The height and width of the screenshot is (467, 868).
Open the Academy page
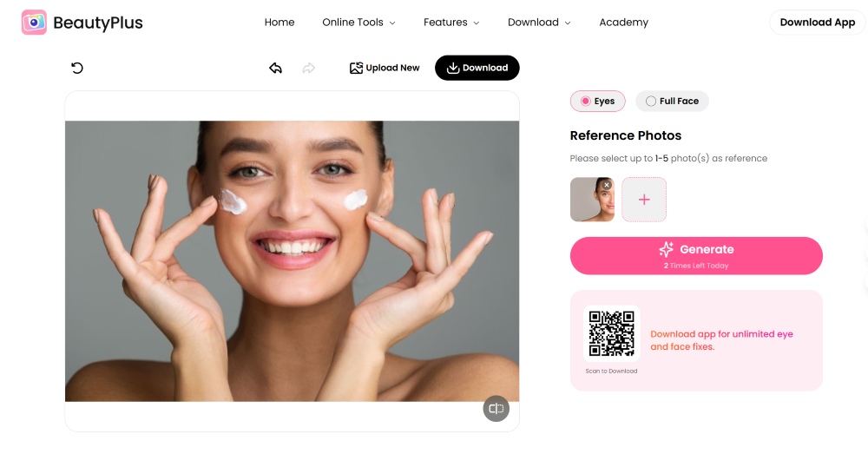(623, 22)
